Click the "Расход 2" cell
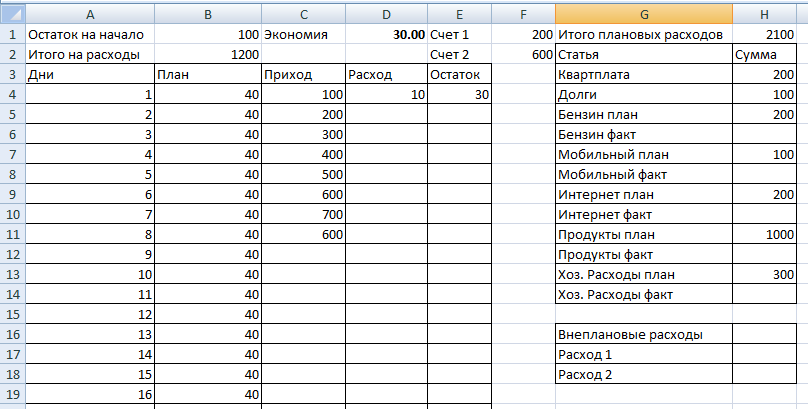 (x=643, y=374)
